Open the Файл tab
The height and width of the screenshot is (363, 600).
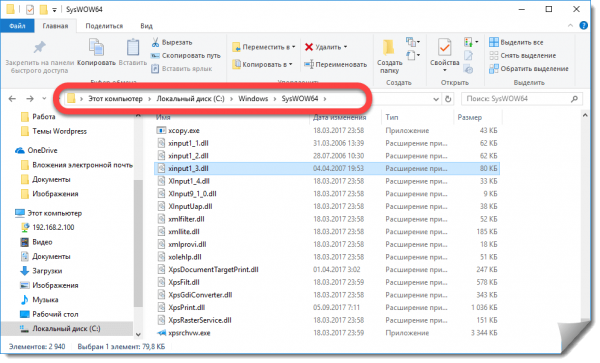pyautogui.click(x=17, y=26)
